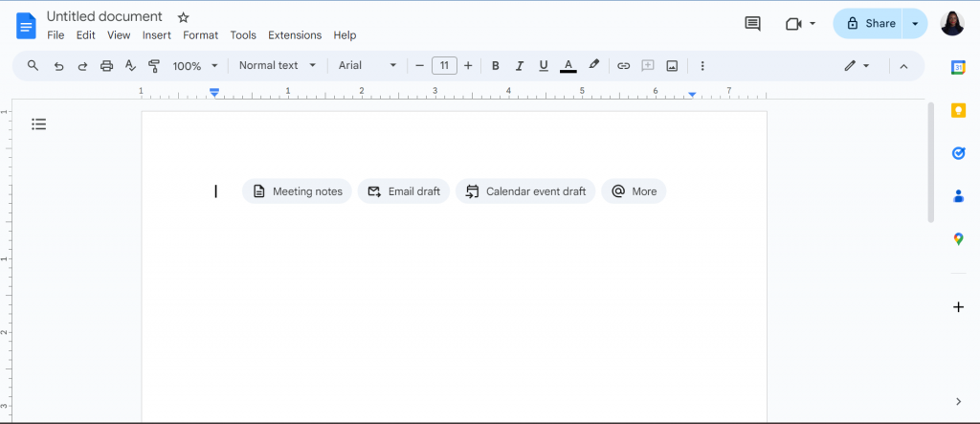Open the insert link tool
Screen dimensions: 980x424
click(623, 66)
